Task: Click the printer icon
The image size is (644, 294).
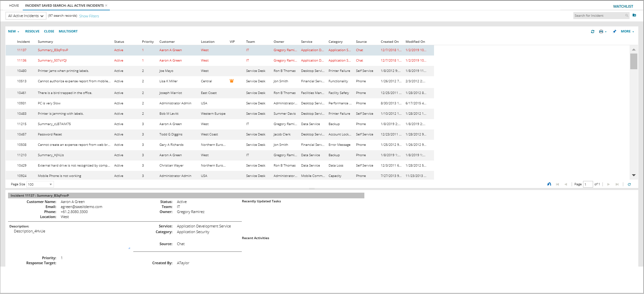Action: coord(601,31)
